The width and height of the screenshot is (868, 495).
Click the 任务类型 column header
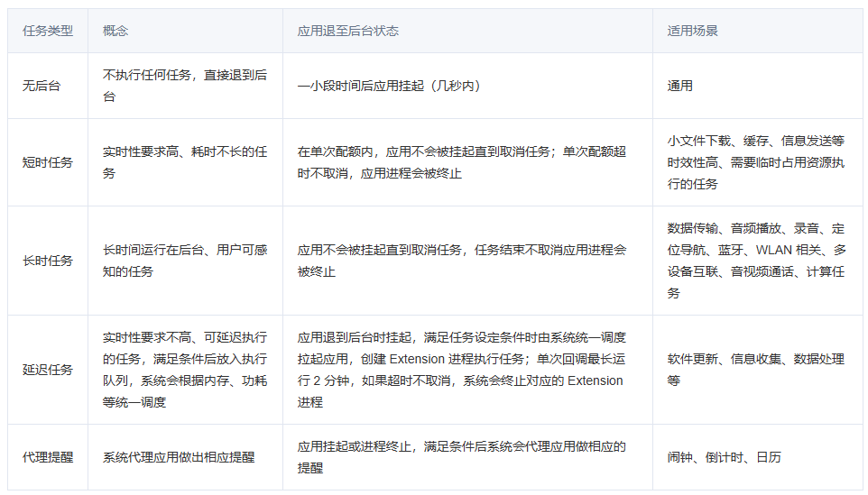tap(48, 31)
